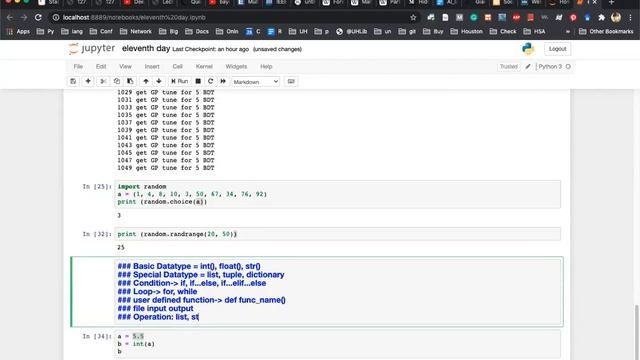The width and height of the screenshot is (640, 360).
Task: Go forward with the browser forward arrow
Action: point(24,18)
